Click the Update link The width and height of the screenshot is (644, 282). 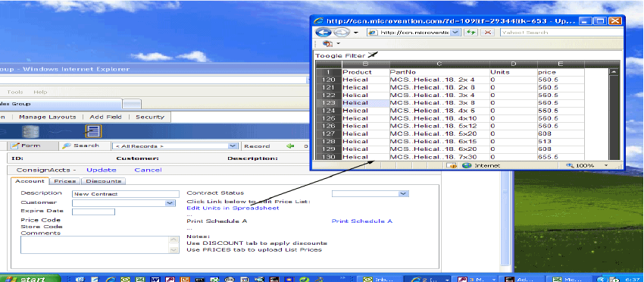(x=101, y=171)
